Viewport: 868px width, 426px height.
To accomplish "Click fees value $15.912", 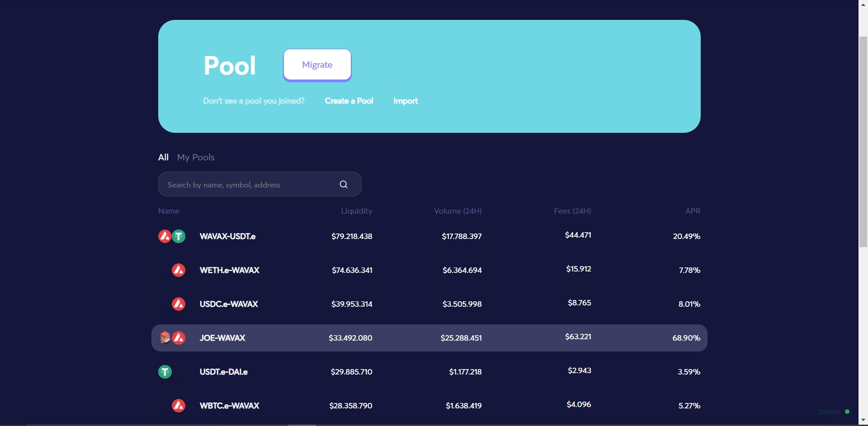I will coord(579,269).
